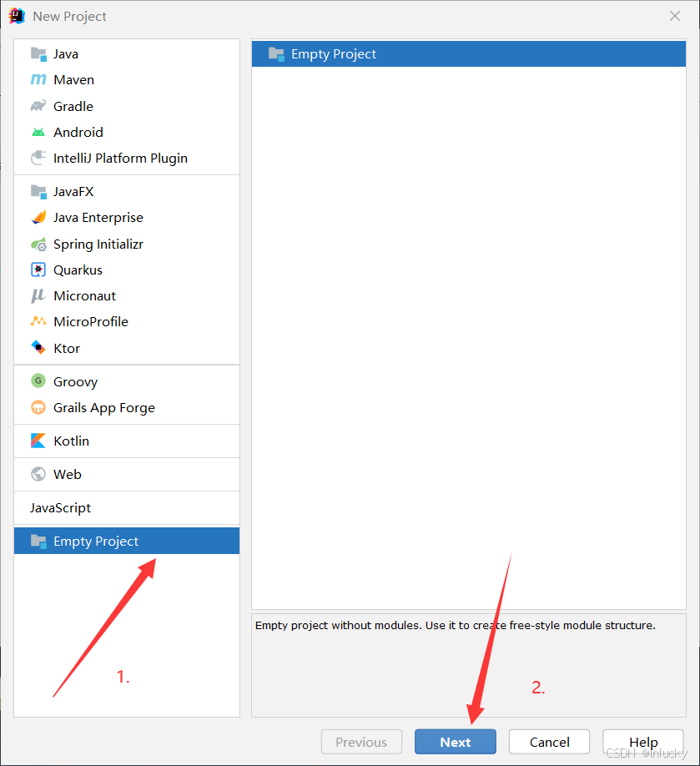The image size is (700, 766).
Task: Click the Spring Initializr icon
Action: pos(38,244)
